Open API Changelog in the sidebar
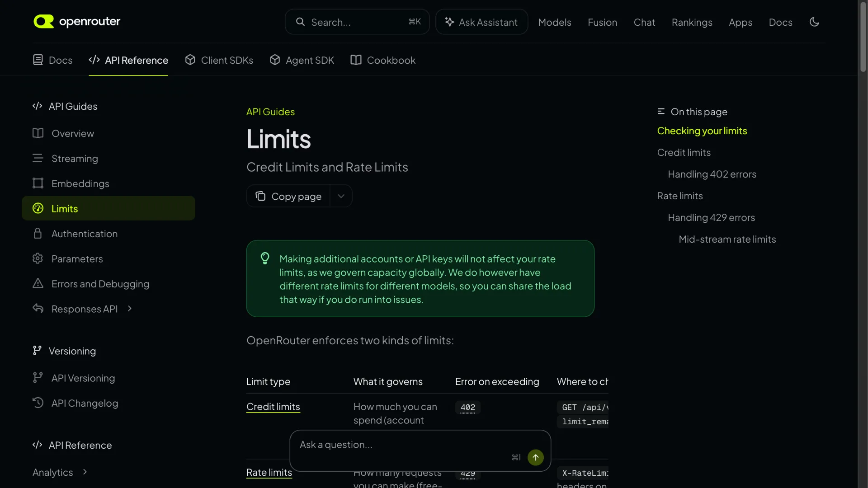This screenshot has height=488, width=868. (108, 403)
